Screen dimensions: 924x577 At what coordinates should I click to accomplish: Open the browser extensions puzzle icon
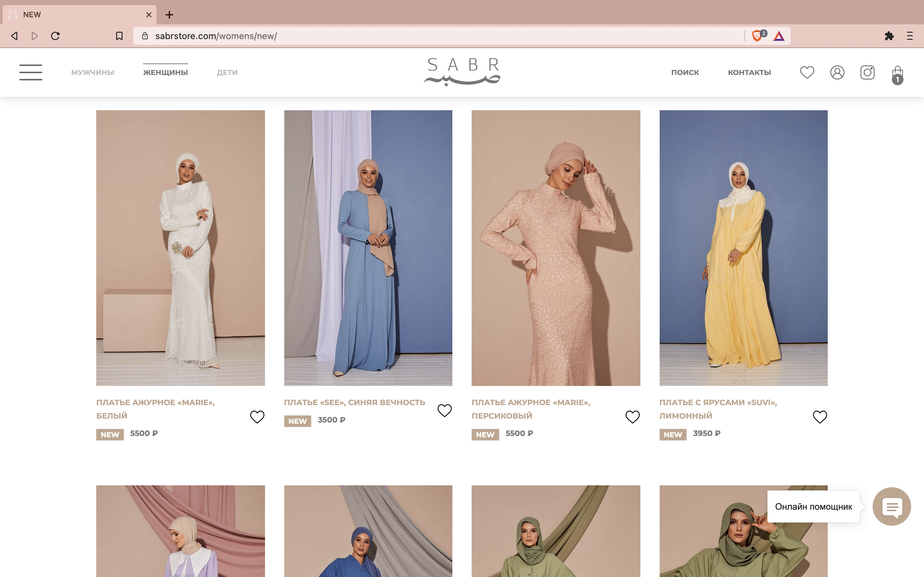[889, 36]
